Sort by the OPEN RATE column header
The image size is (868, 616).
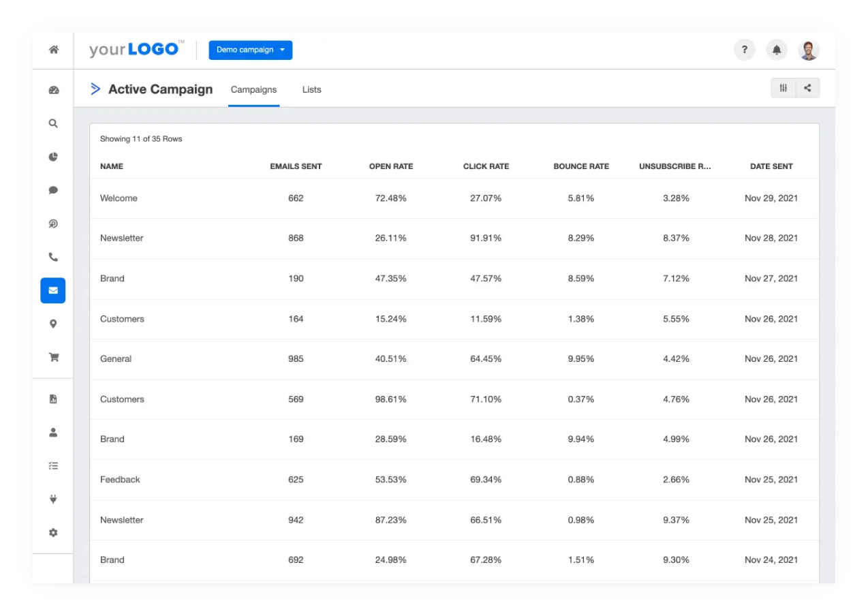391,166
